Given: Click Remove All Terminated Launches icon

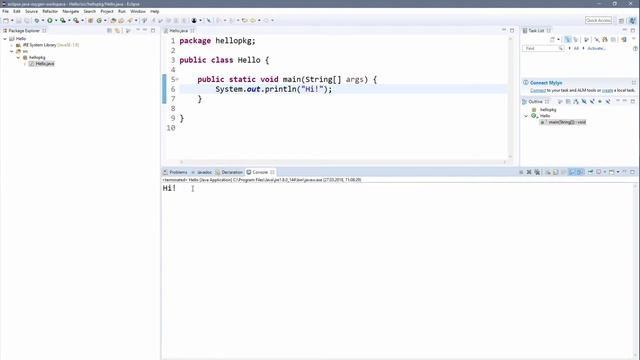Looking at the screenshot, I should (537, 172).
